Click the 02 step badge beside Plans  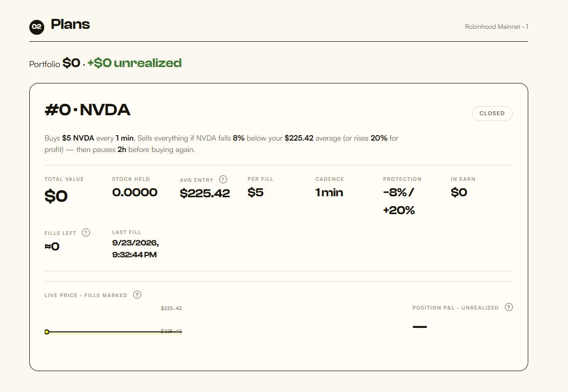pos(37,27)
